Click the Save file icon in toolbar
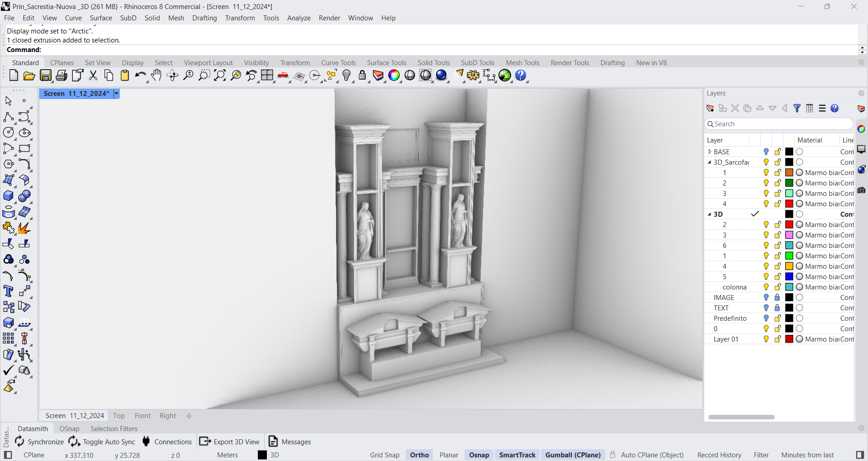Screen dimensions: 868x461 [46, 76]
